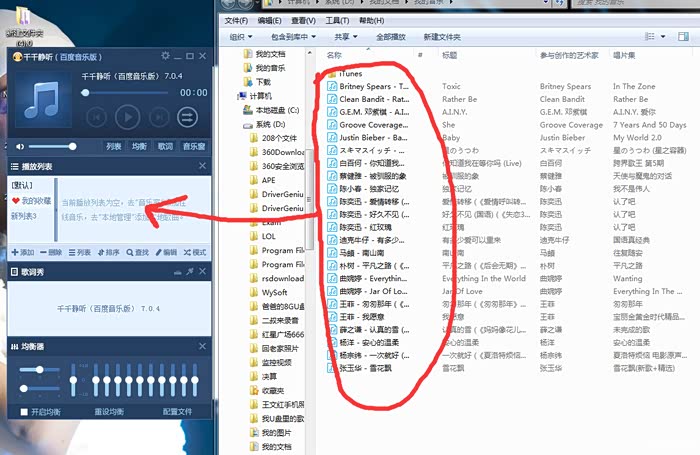This screenshot has width=700, height=455.
Task: Expand the 共享 dropdown in the toolbar
Action: (343, 37)
